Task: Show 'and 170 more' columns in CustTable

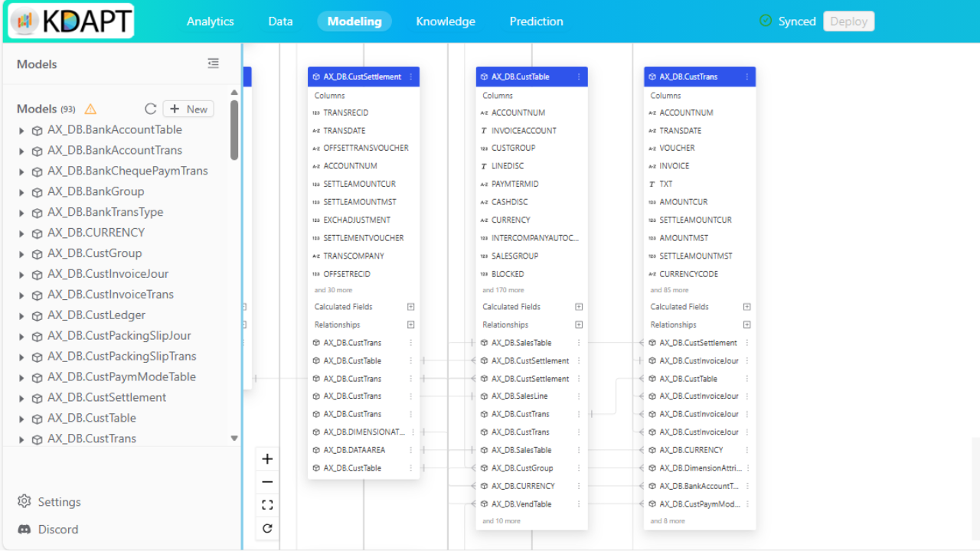Action: (x=503, y=290)
